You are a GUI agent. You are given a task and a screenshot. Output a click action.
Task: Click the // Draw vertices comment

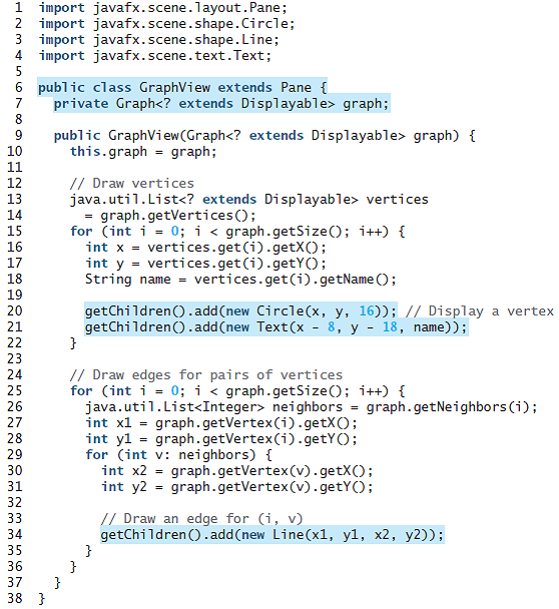point(132,183)
